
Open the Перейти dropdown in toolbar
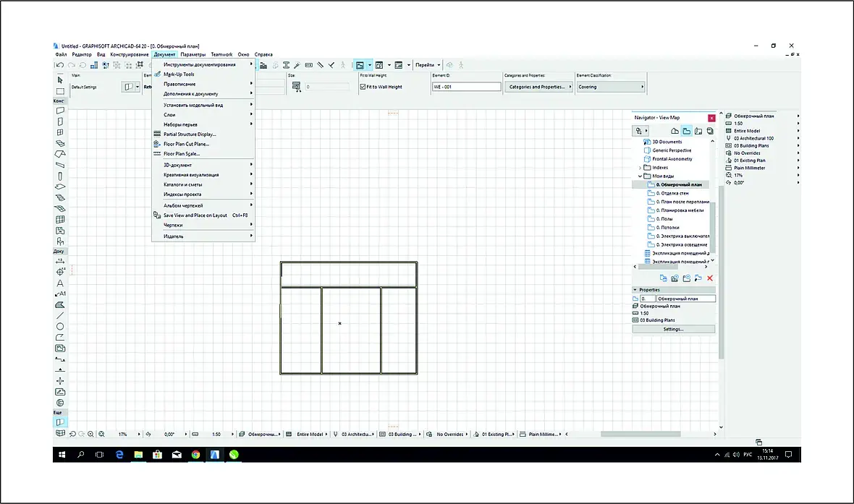point(428,65)
